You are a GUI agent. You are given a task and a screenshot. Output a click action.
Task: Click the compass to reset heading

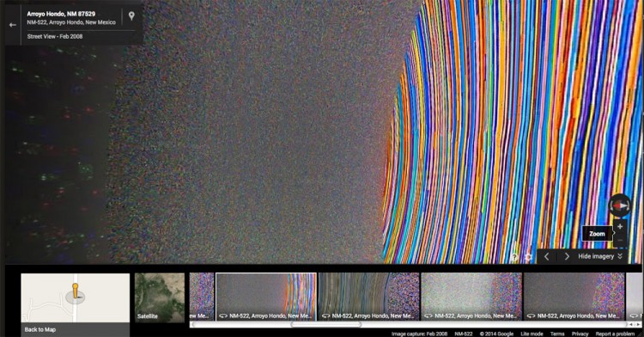620,205
